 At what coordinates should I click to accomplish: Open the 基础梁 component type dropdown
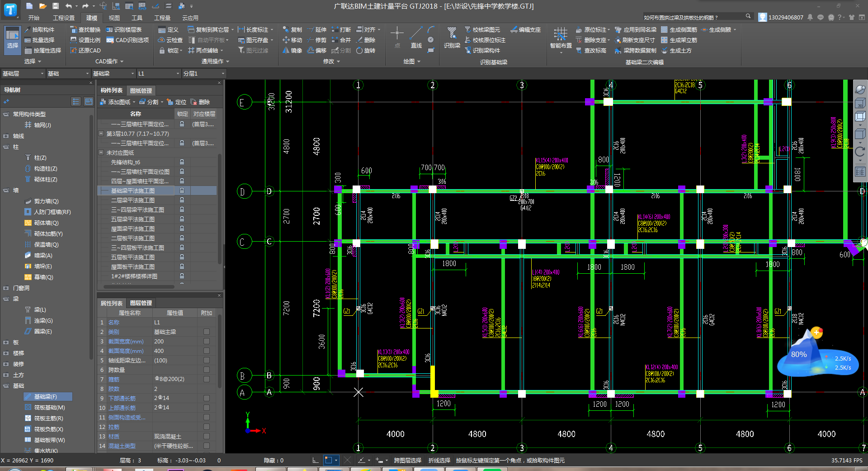[113, 73]
